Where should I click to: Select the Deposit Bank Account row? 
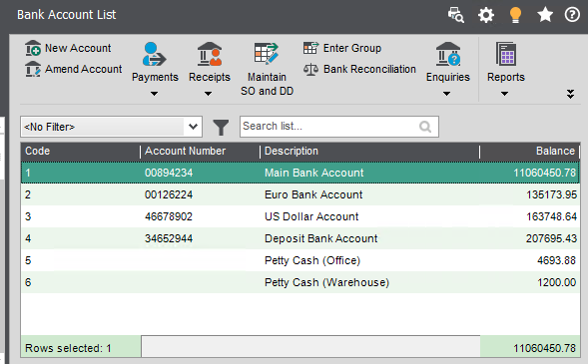pos(300,238)
